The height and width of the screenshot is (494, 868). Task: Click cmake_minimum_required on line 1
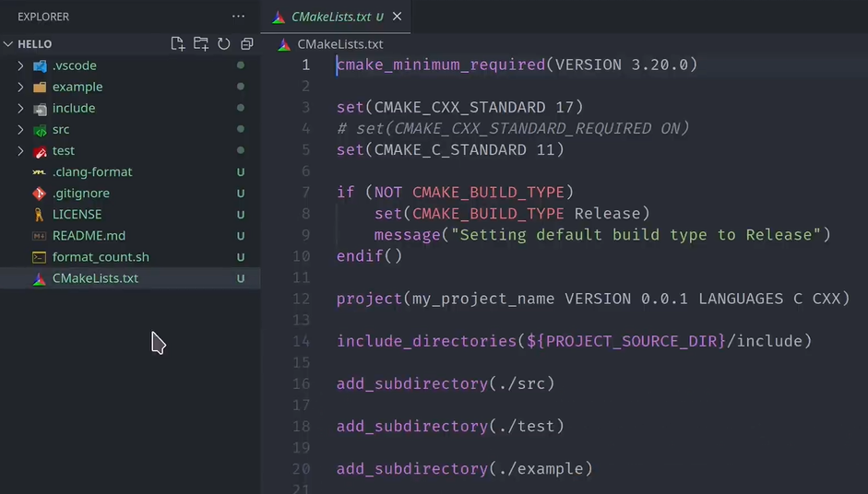441,65
